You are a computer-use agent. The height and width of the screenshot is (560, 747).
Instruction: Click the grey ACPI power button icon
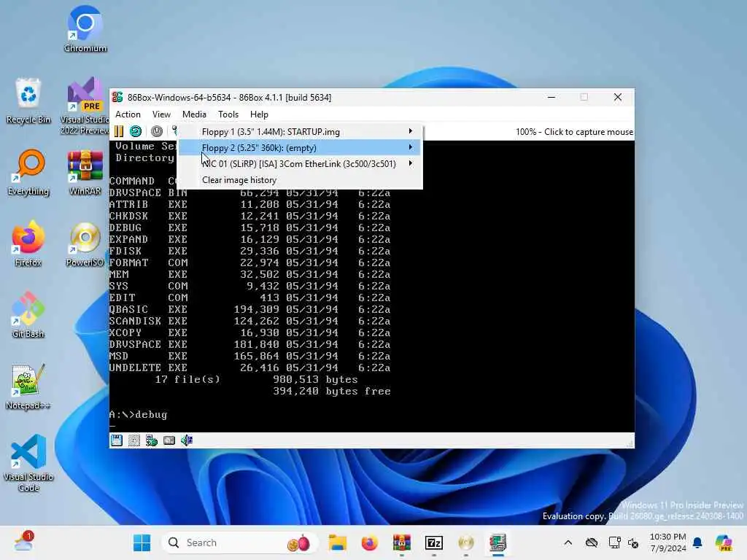(157, 131)
